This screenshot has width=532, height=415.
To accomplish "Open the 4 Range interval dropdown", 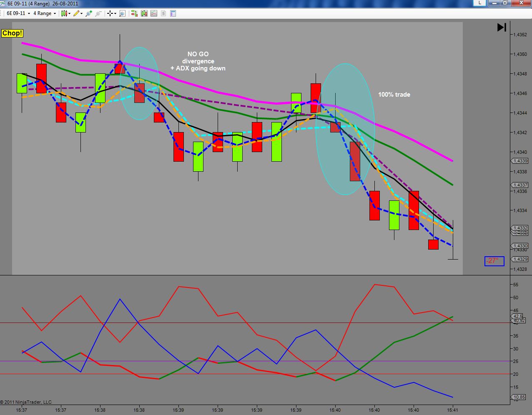I will point(45,13).
